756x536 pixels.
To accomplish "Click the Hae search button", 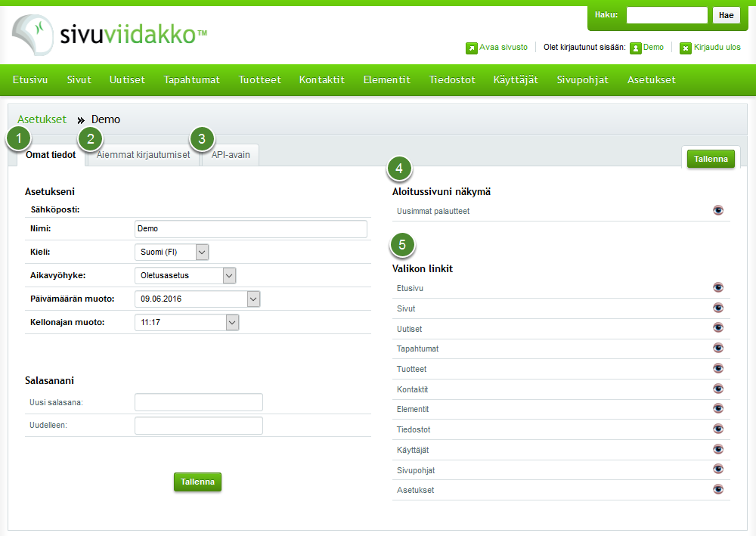I will (x=726, y=15).
